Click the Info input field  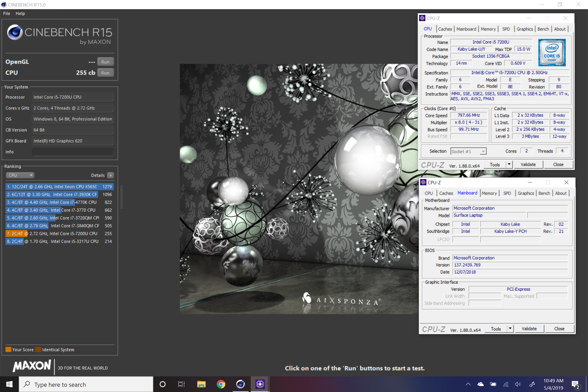tap(72, 152)
